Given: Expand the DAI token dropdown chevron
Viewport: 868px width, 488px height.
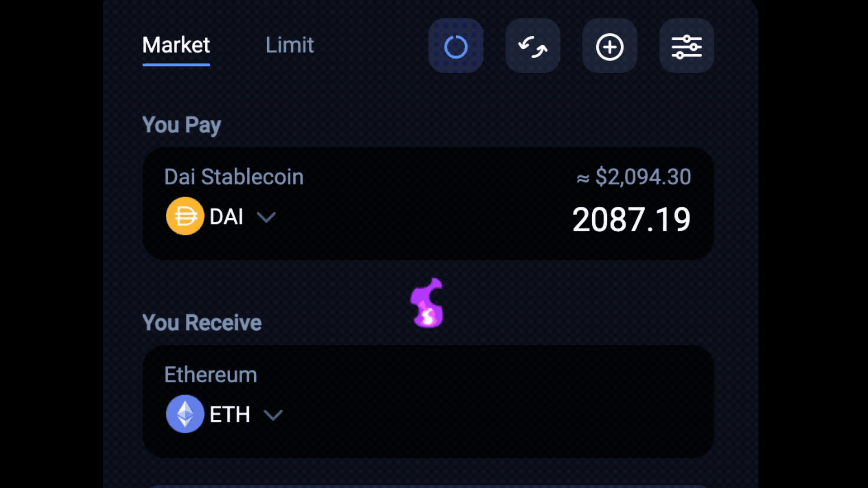Looking at the screenshot, I should (266, 217).
